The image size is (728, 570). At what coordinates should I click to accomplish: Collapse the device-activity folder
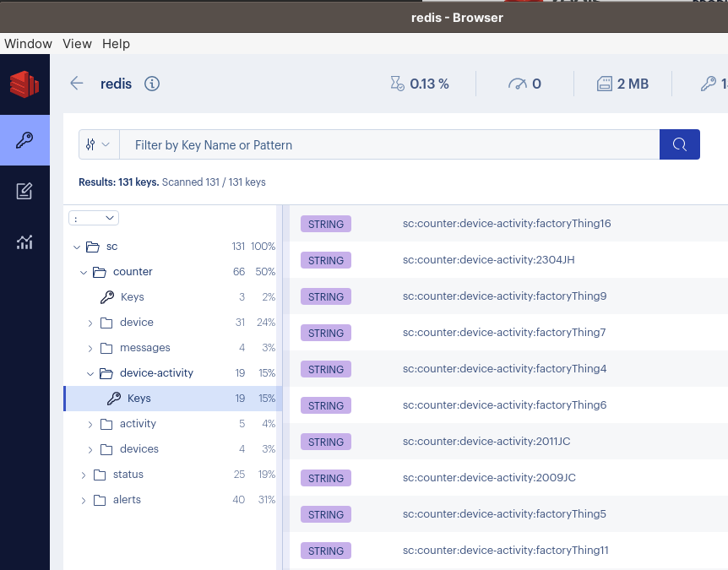pos(90,373)
